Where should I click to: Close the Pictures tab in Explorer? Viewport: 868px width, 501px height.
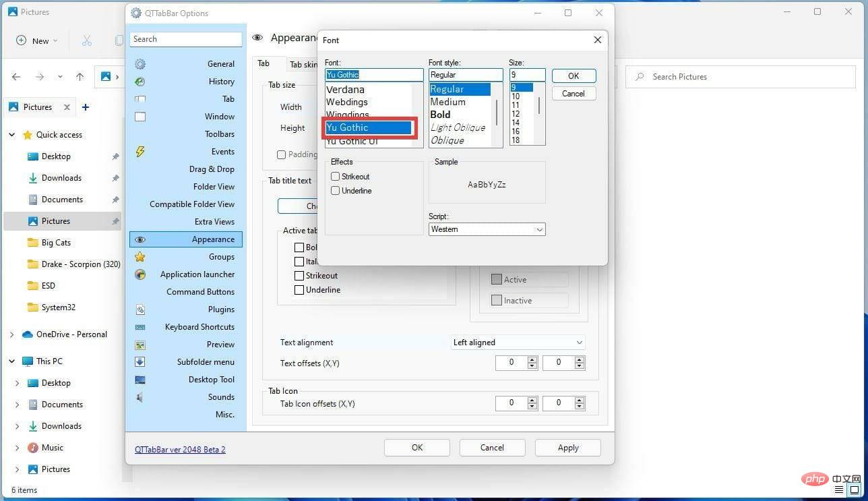67,107
